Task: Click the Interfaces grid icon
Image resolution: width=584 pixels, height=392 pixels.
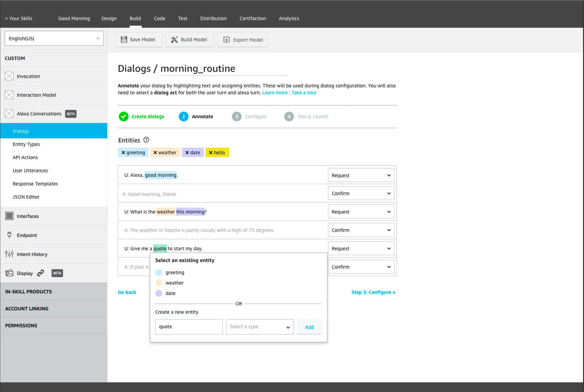Action: coord(9,216)
